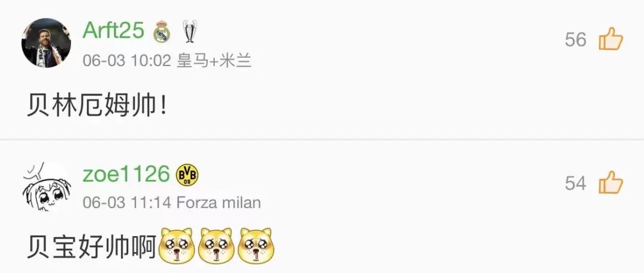Tap the 06-03 11:14 timestamp
This screenshot has height=273, width=644.
(126, 203)
